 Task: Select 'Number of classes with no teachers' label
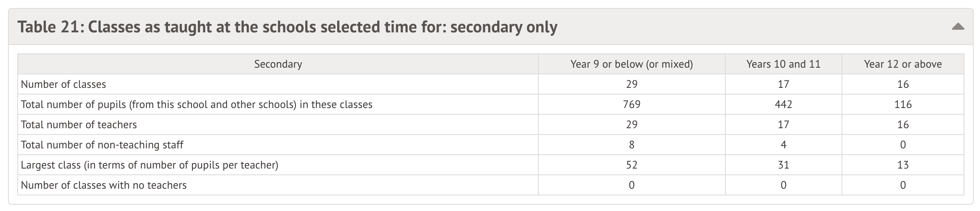pos(104,185)
